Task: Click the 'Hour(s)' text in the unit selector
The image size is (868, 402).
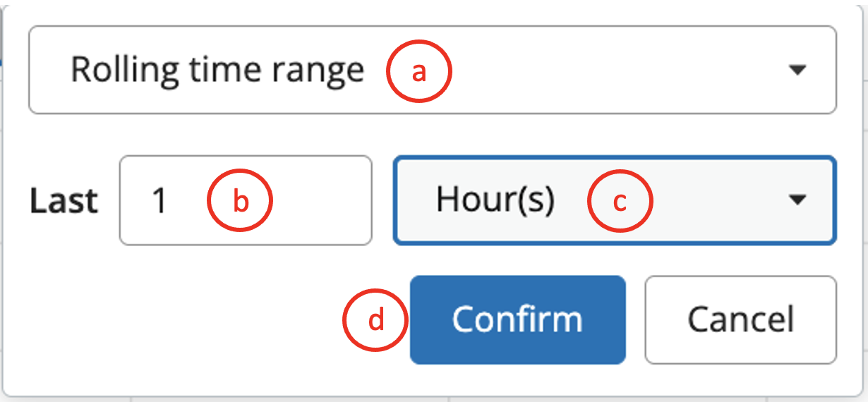Action: (x=495, y=200)
